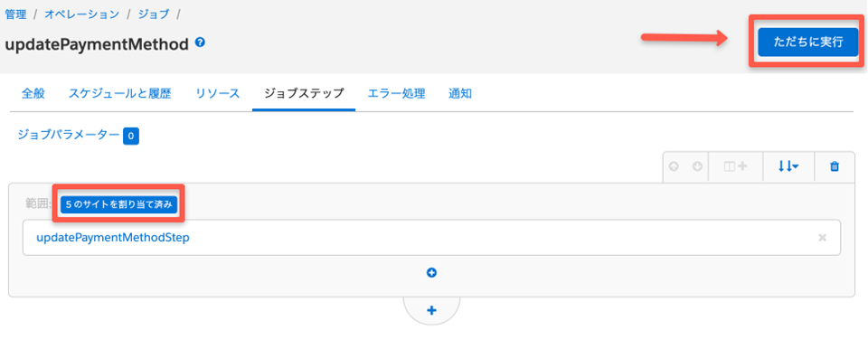Move step up with up-arrow icon
The height and width of the screenshot is (340, 868).
coord(674,166)
